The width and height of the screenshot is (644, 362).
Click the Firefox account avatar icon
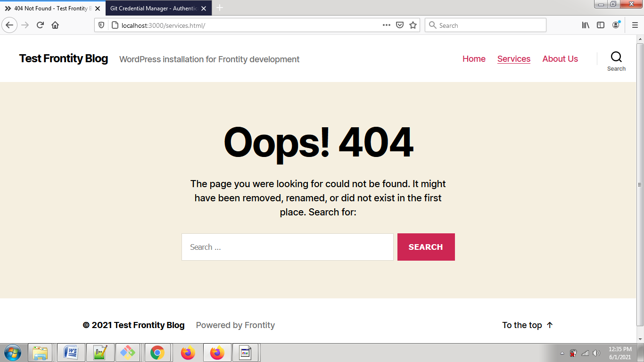click(x=616, y=25)
